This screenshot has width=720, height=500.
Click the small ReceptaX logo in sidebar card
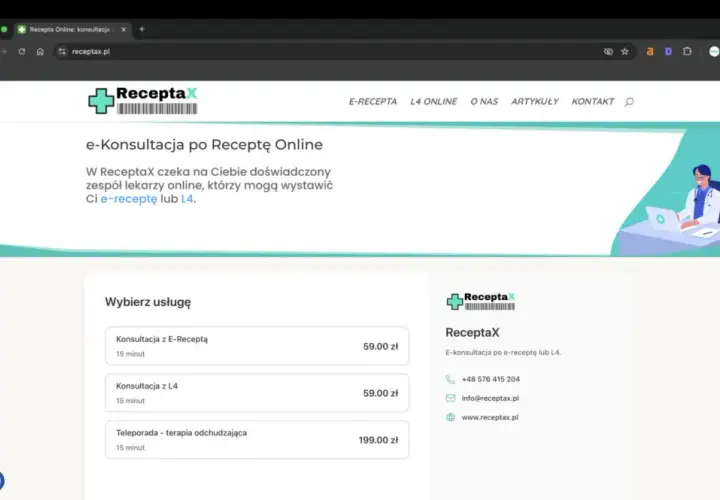[x=481, y=301]
